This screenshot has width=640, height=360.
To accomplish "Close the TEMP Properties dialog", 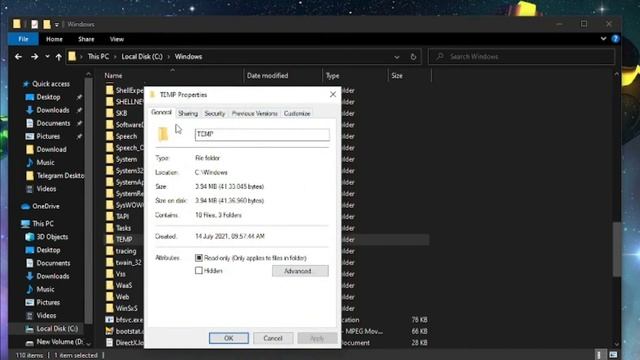I will pyautogui.click(x=333, y=94).
